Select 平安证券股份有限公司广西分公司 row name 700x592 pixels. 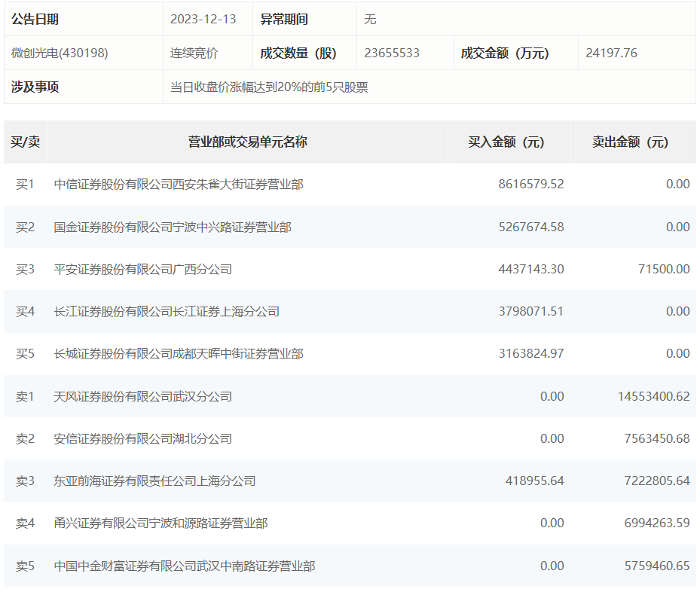(143, 269)
